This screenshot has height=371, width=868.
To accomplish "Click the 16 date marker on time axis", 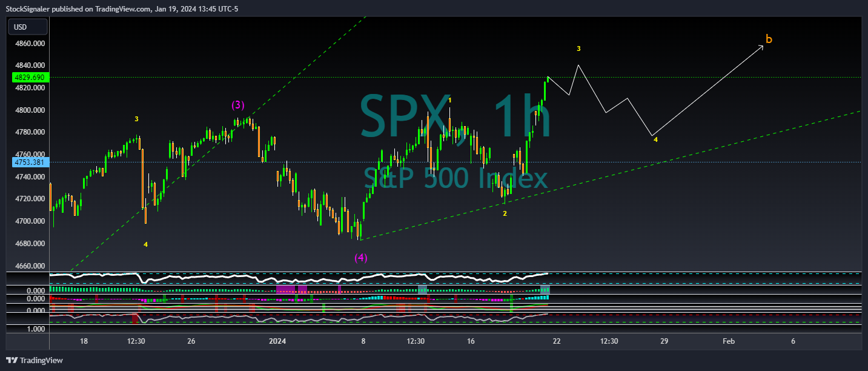I will 471,341.
